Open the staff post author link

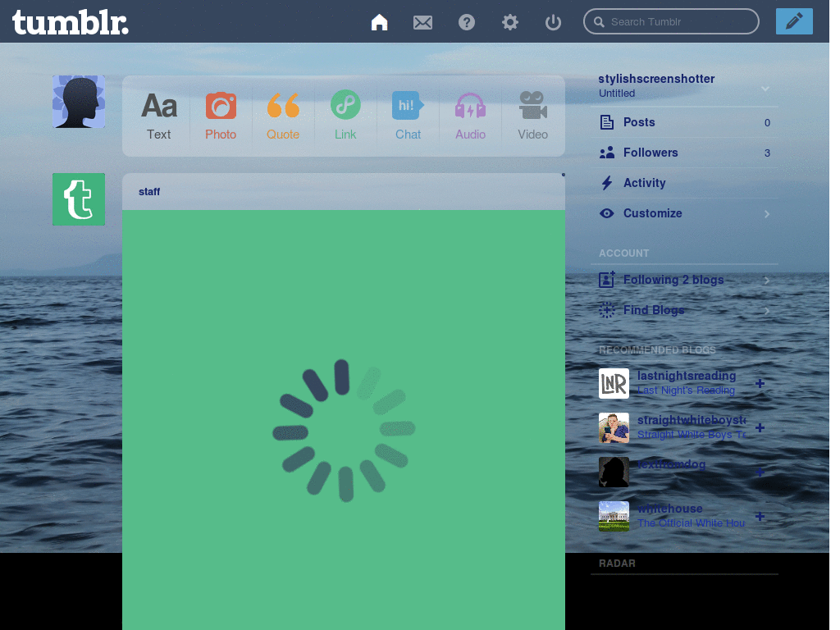[149, 192]
